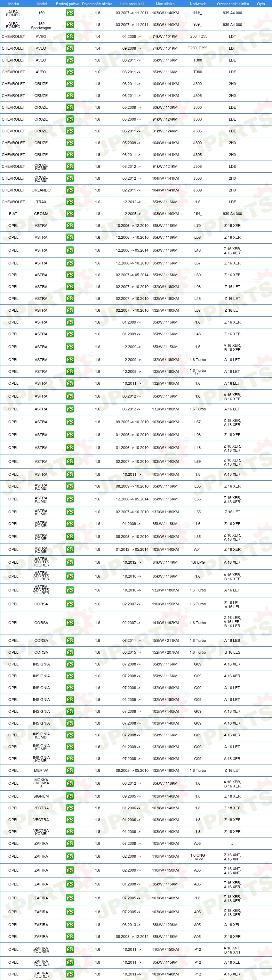This screenshot has height=980, width=272.
Task: Click the J309 body cell
Action: tap(197, 190)
